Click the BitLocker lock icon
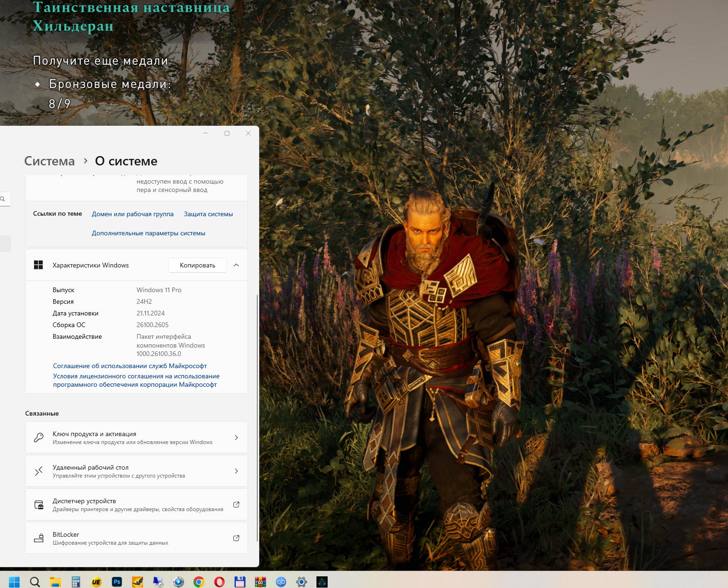728x588 pixels. click(39, 538)
